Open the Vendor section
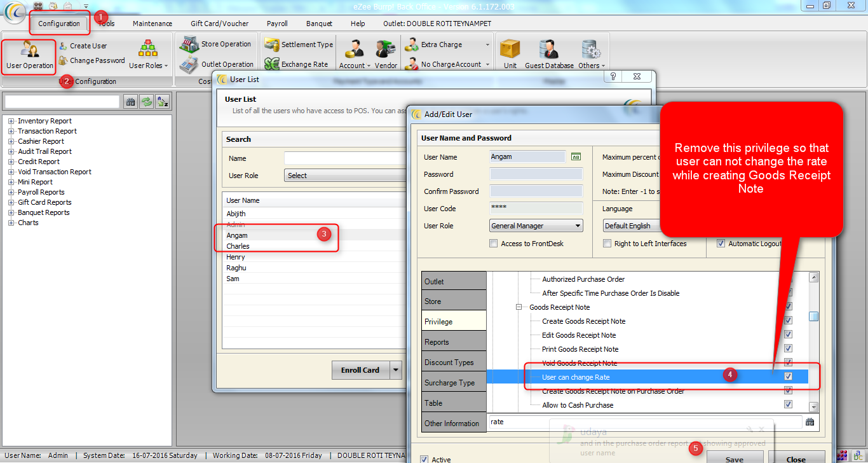 pos(386,55)
